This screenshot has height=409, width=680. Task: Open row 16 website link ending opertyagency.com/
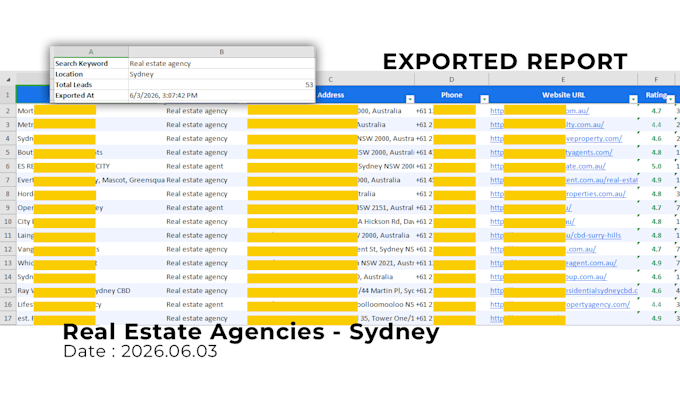[598, 304]
